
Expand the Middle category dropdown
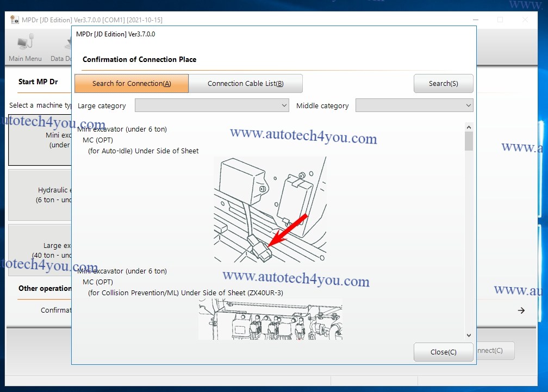tap(414, 105)
